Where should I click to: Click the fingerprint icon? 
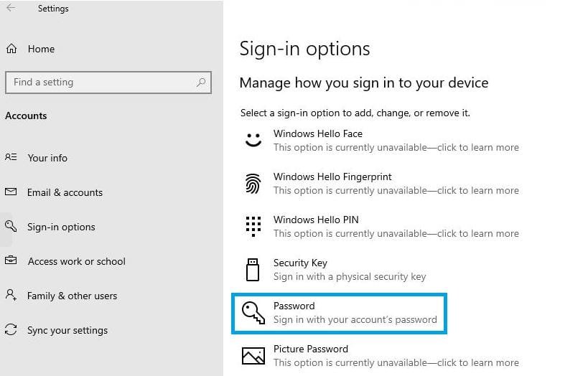[253, 184]
